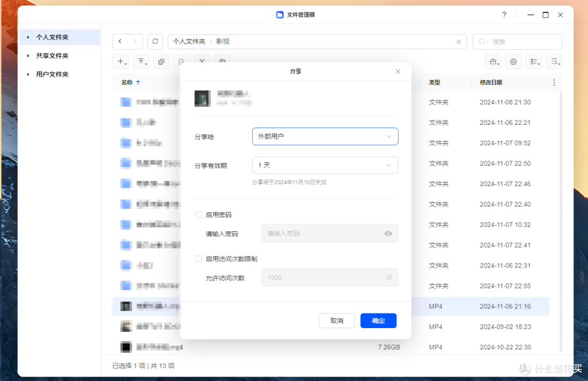588x381 pixels.
Task: Open the sort order menu icon
Action: [555, 62]
